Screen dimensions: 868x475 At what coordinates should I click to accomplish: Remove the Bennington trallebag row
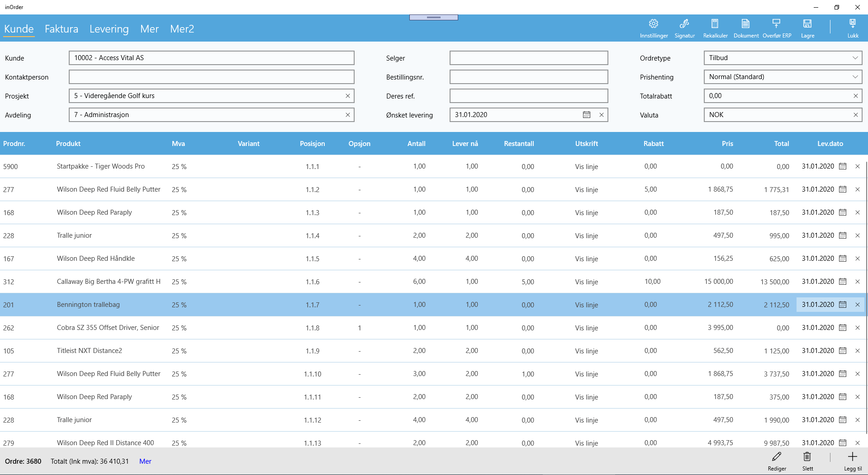coord(857,305)
